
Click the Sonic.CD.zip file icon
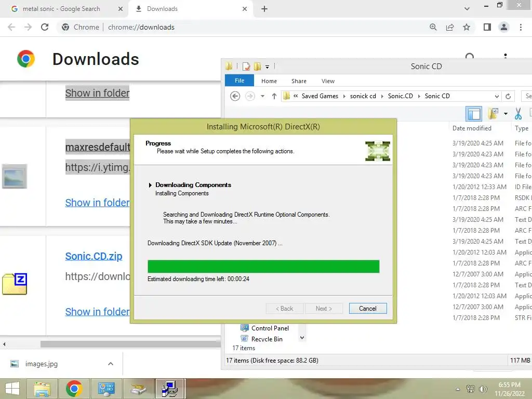[15, 284]
